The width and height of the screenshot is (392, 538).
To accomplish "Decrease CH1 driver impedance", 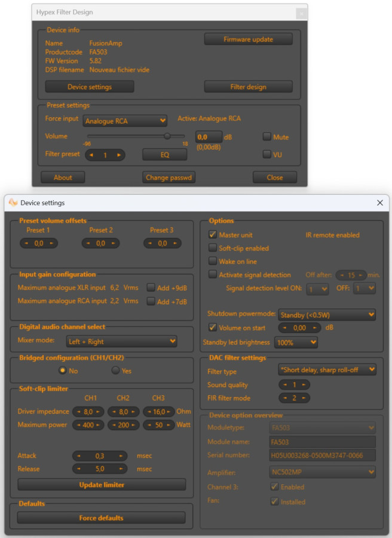I will pyautogui.click(x=78, y=412).
